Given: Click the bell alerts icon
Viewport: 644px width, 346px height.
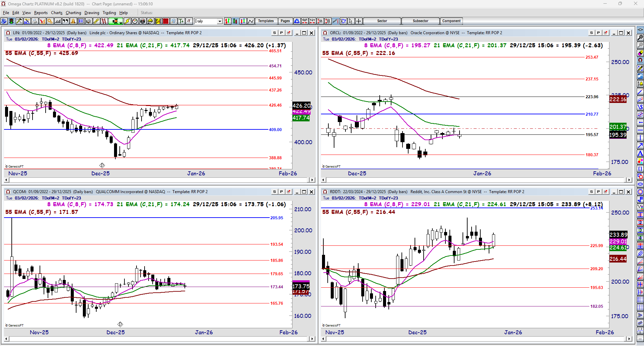Looking at the screenshot, I should tap(73, 21).
